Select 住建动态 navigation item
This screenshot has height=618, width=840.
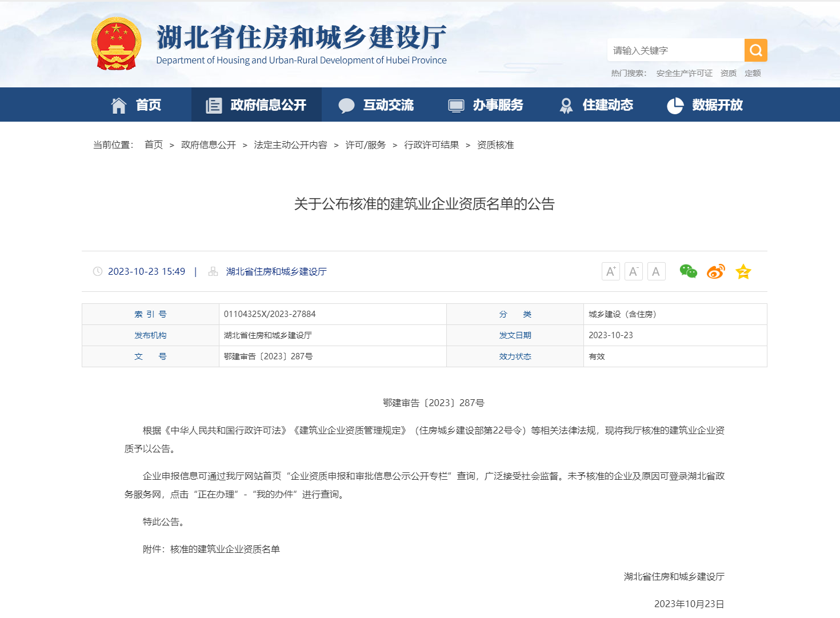pos(596,105)
